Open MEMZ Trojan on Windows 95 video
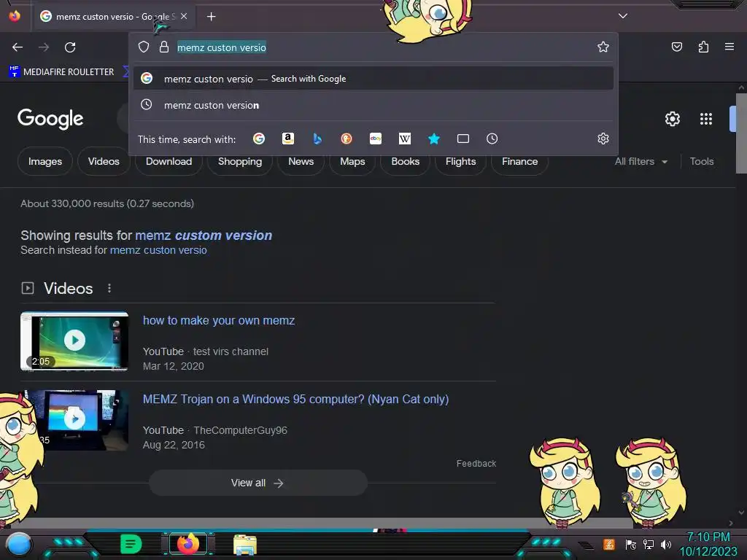Image resolution: width=747 pixels, height=560 pixels. 296,399
